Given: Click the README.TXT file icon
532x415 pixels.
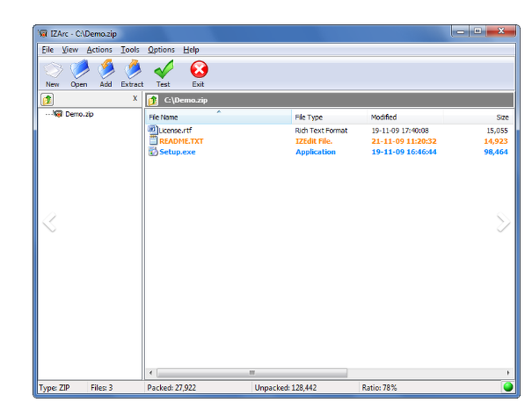Looking at the screenshot, I should pos(153,141).
